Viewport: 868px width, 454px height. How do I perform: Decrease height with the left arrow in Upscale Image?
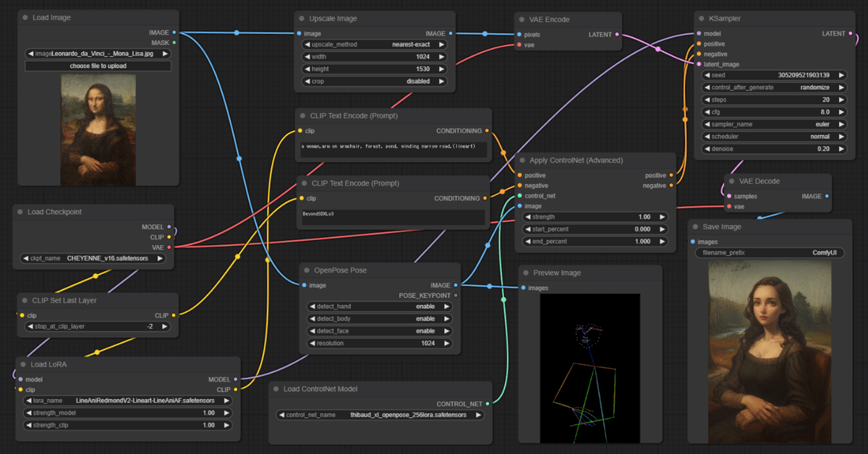click(307, 69)
